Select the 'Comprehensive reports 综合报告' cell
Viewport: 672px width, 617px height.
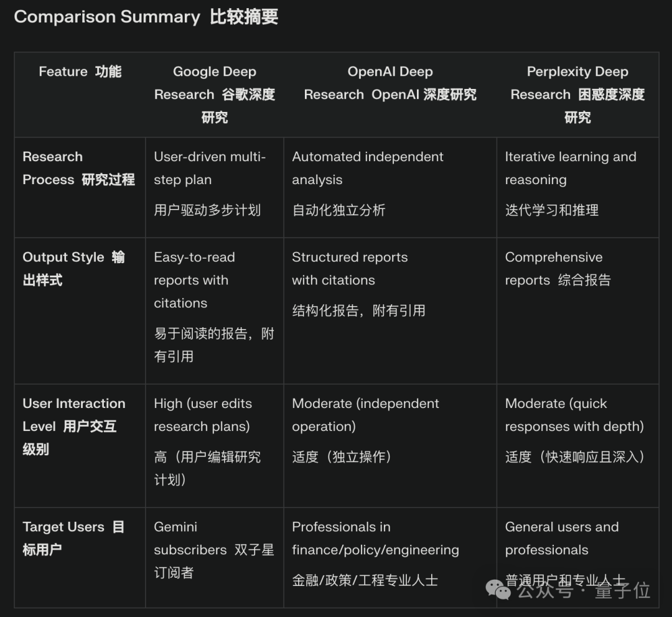click(558, 269)
